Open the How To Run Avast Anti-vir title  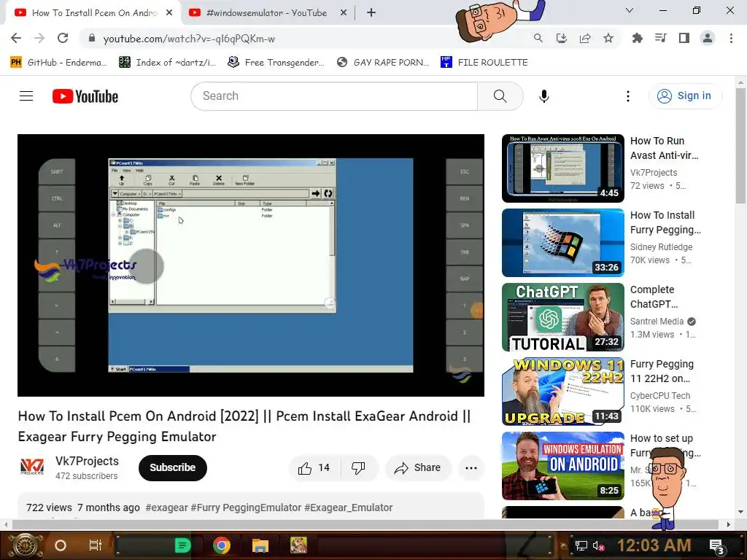click(664, 148)
